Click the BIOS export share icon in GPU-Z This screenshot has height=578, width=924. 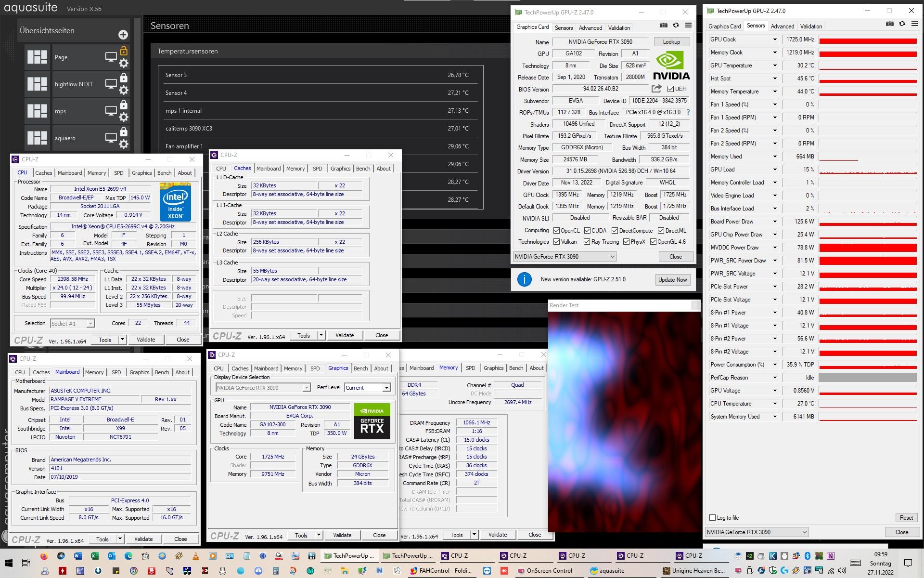click(x=656, y=89)
